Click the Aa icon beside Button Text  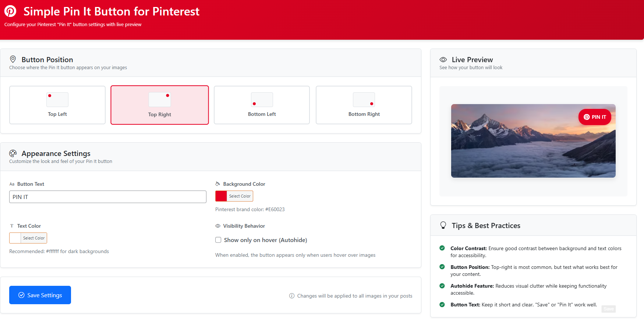coord(12,184)
